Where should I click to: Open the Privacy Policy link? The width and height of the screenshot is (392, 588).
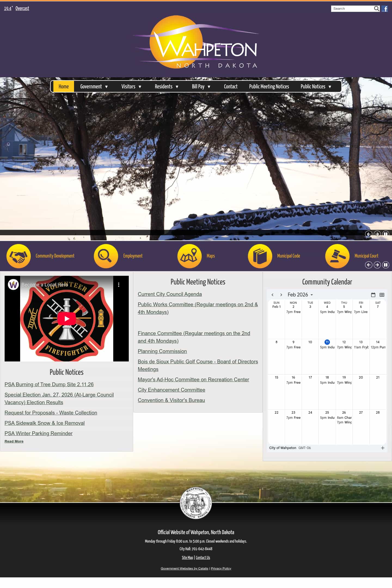pos(221,568)
